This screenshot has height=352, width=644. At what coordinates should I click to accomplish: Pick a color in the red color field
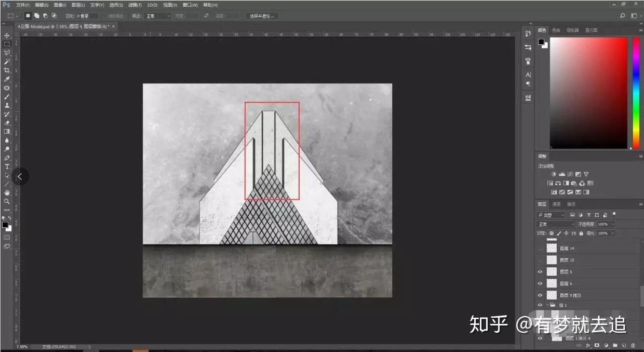589,93
